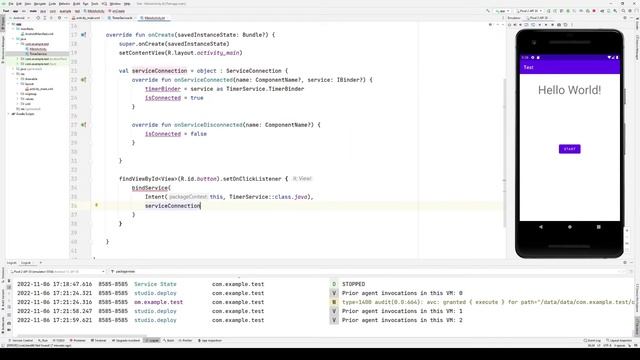Image resolution: width=640 pixels, height=360 pixels.
Task: Tap the emulator Recents square button
Action: tap(598, 227)
